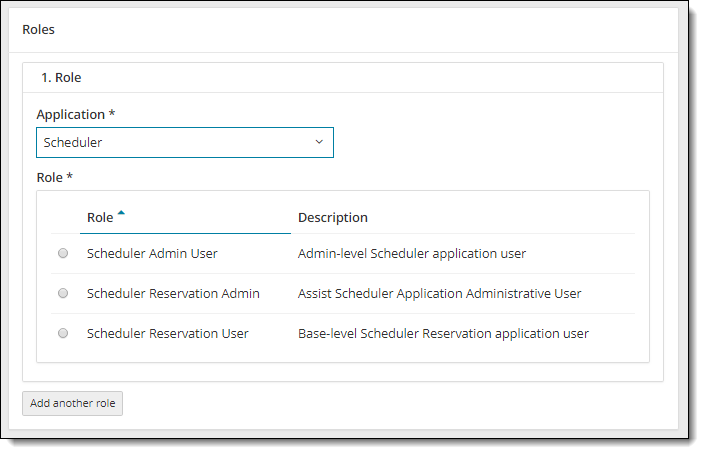Click the Admin-level Scheduler application user description

(412, 254)
